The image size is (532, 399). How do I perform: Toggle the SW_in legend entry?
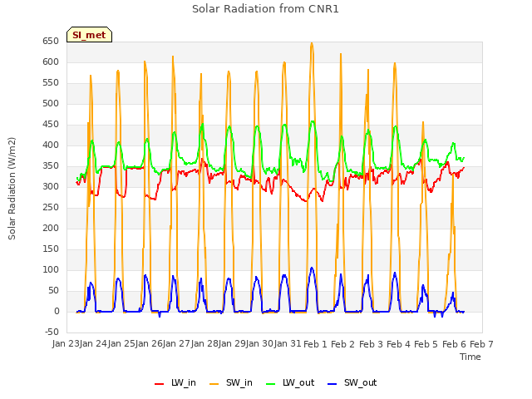[x=231, y=383]
